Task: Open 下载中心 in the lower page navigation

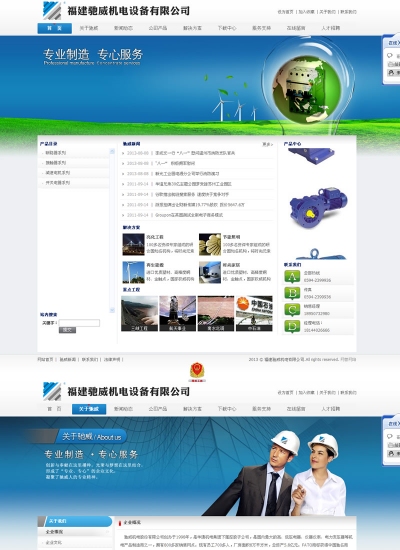Action: pos(227,409)
